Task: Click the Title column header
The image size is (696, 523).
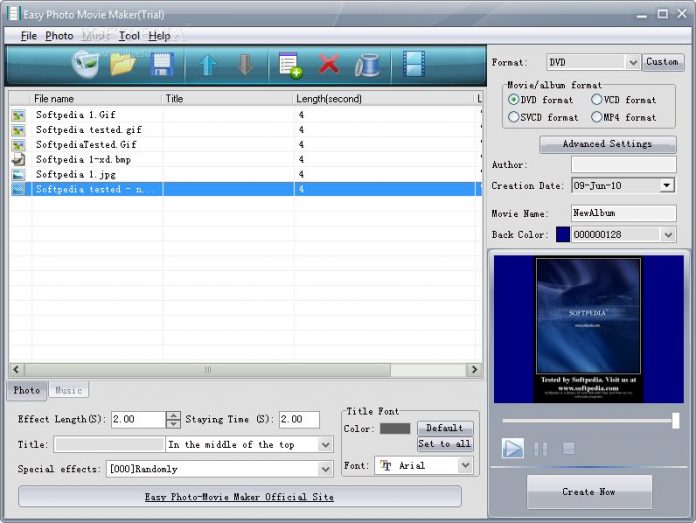Action: 228,99
